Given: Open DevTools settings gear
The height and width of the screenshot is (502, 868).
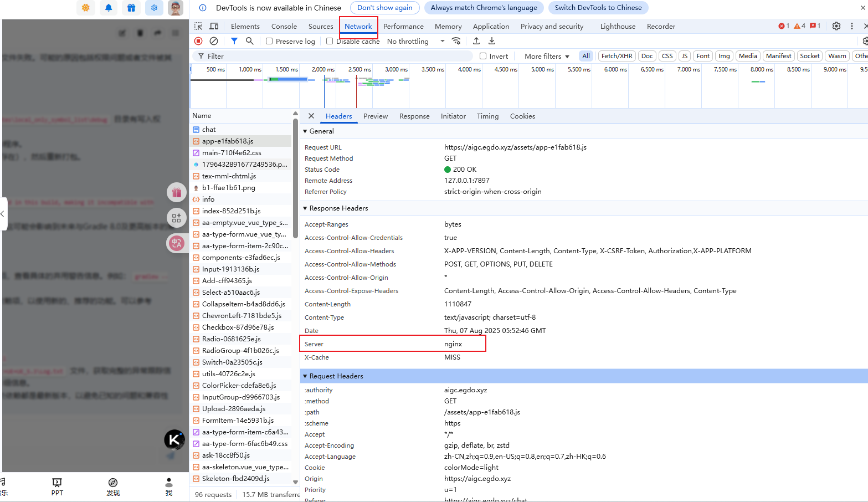Looking at the screenshot, I should coord(836,26).
